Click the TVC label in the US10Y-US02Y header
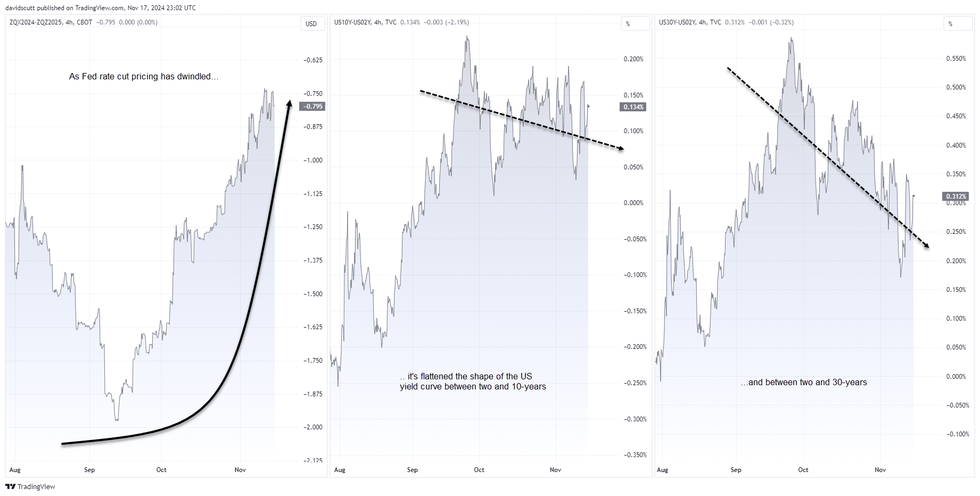 point(391,22)
